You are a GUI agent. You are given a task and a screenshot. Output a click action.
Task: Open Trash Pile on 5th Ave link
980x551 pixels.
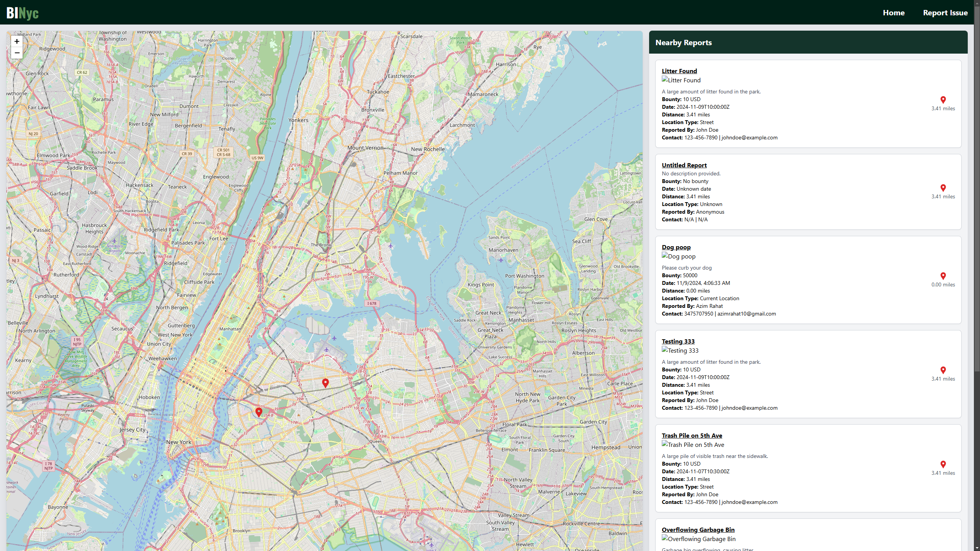tap(692, 435)
